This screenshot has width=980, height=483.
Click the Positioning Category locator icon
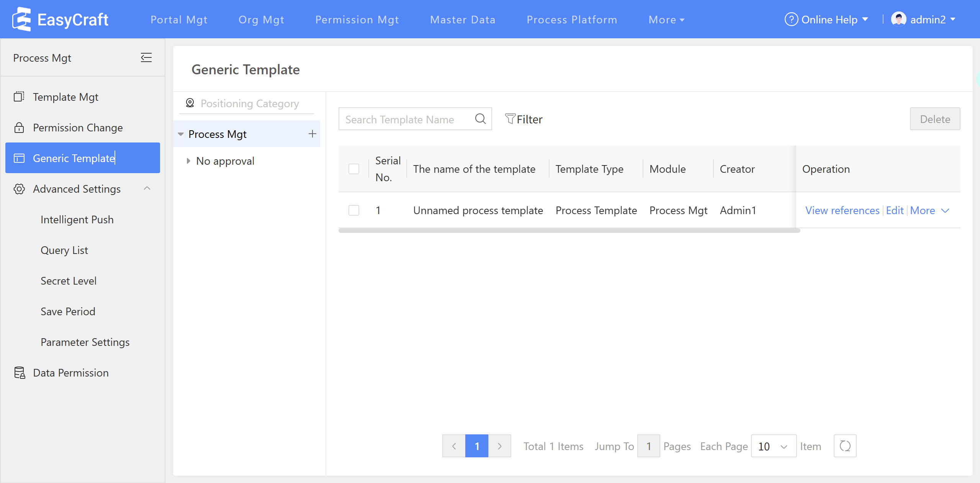[190, 103]
